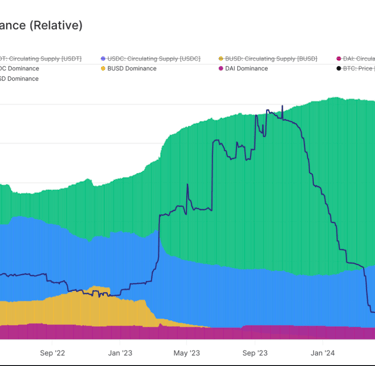375x366 pixels.
Task: Click the (Relative) chart title
Action: point(56,25)
